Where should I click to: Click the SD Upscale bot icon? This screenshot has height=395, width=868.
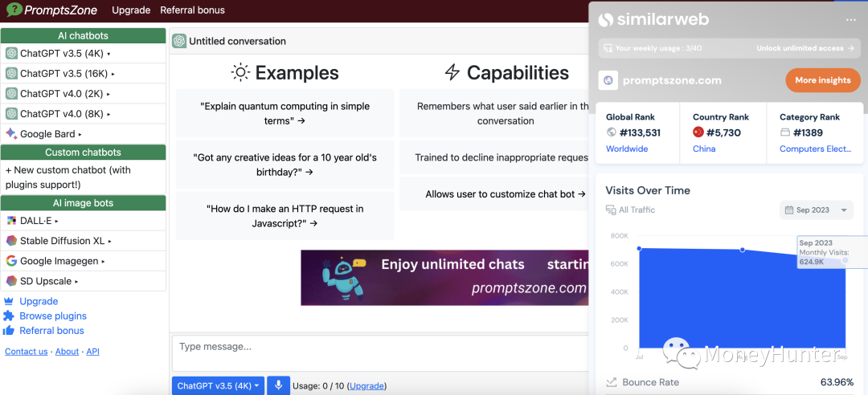pos(11,281)
